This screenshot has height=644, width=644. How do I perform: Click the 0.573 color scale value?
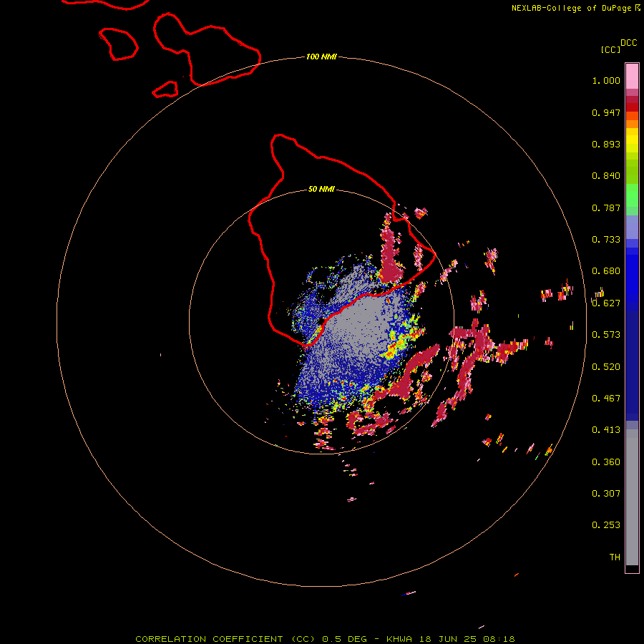(x=606, y=335)
